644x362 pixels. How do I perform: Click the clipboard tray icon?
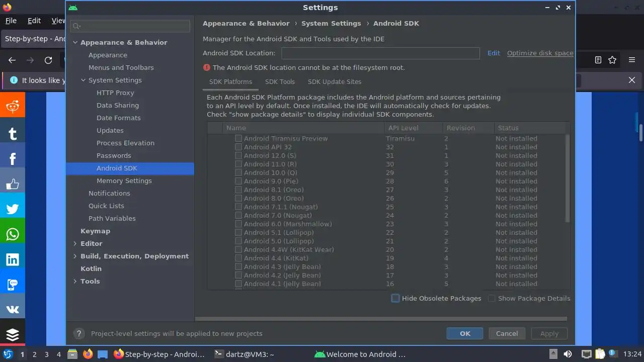(600, 354)
